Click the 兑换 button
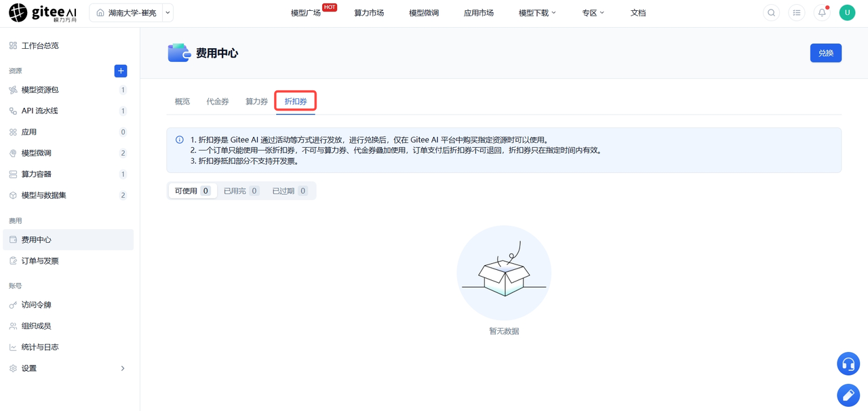The width and height of the screenshot is (868, 411). coord(826,53)
